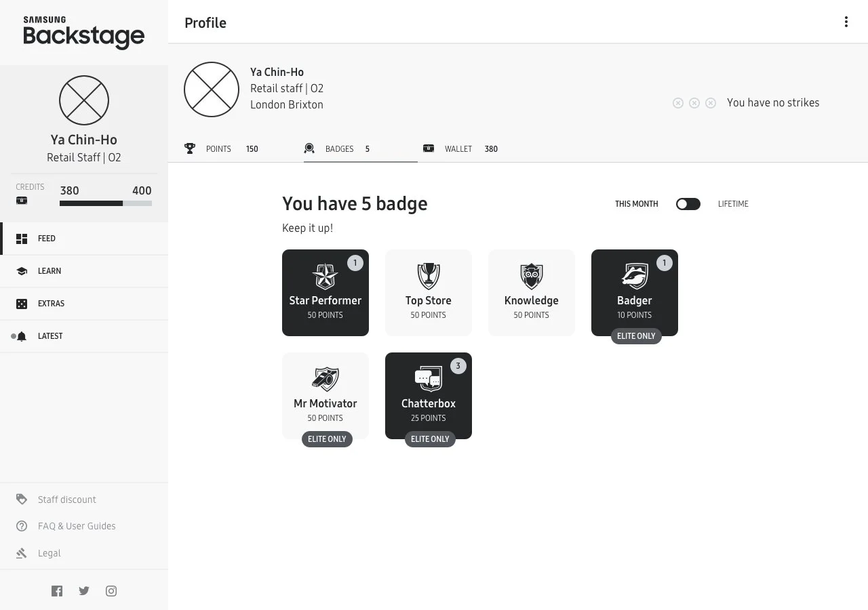
Task: Open the Star Performer badge card
Action: pyautogui.click(x=325, y=293)
